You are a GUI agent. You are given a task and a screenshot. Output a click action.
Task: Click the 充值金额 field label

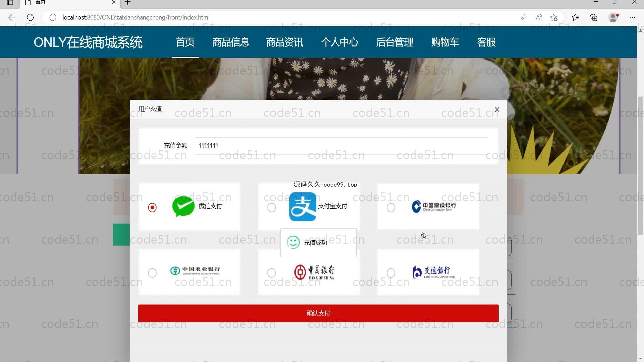coord(176,146)
